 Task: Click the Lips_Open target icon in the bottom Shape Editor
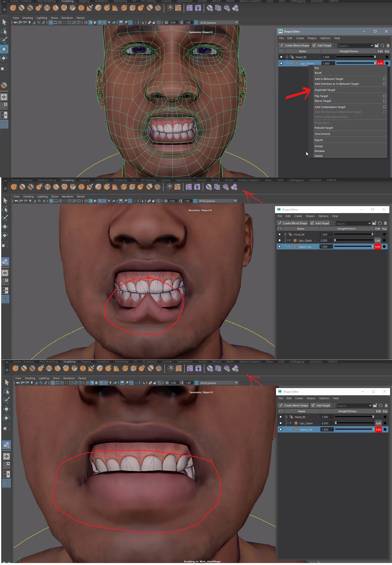coord(296,423)
